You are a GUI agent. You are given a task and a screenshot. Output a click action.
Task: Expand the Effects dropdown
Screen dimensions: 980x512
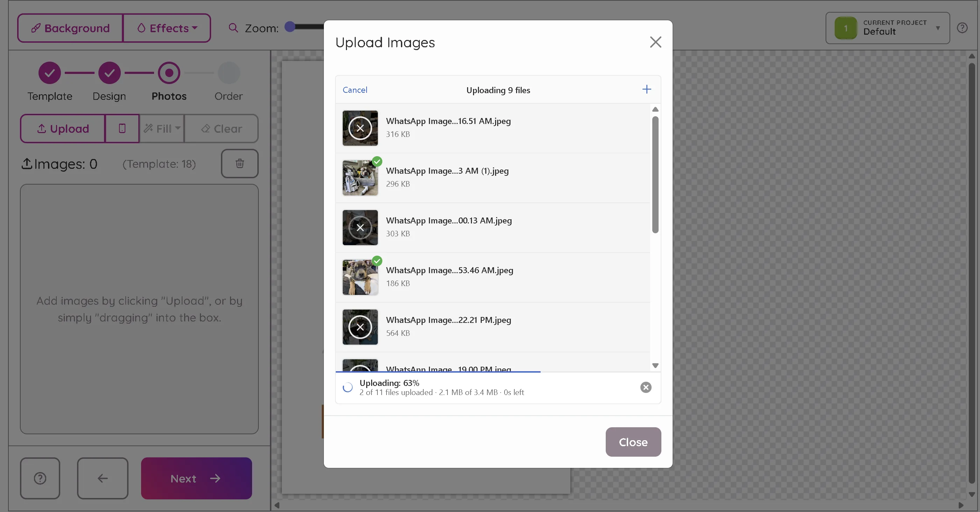(x=167, y=28)
